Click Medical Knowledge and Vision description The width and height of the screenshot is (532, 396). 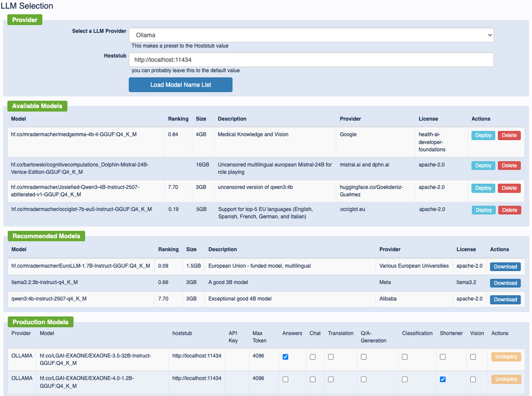pos(253,134)
